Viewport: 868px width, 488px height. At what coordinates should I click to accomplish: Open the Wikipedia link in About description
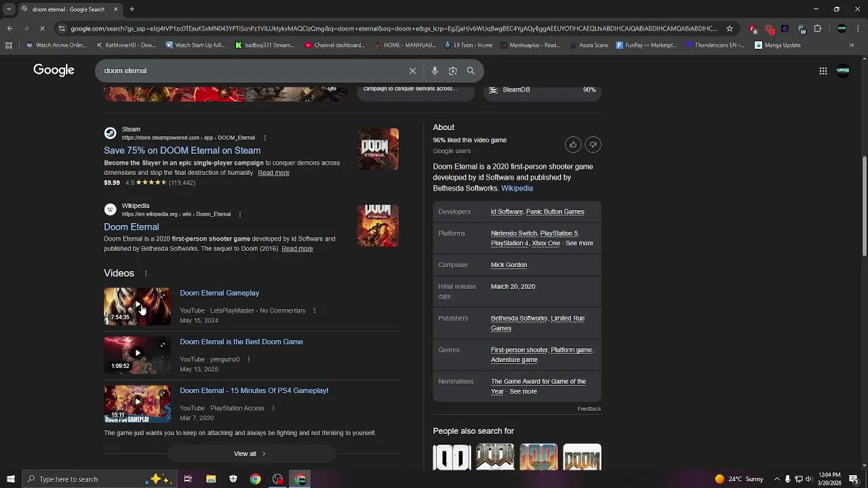coord(517,188)
